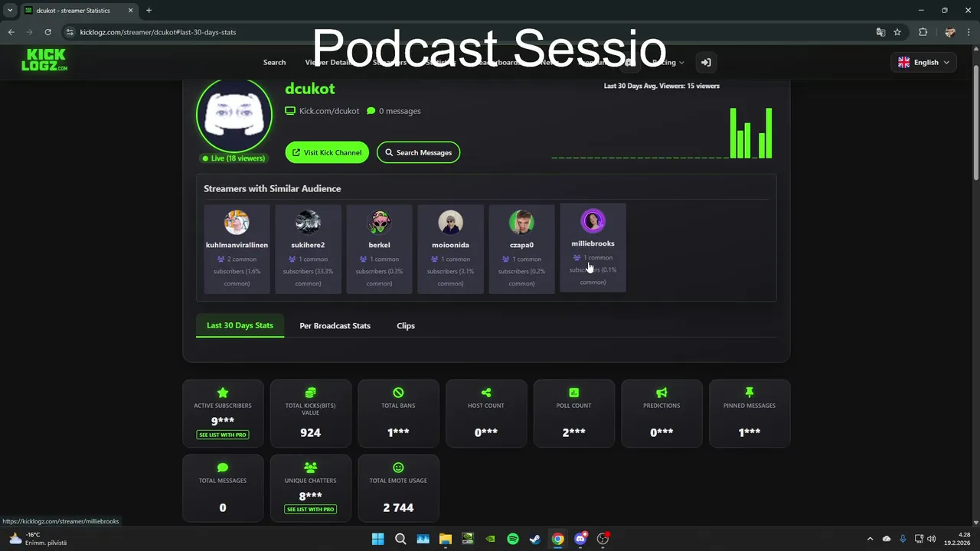The width and height of the screenshot is (980, 551).
Task: Click the Kicklogz.com logo
Action: pyautogui.click(x=44, y=60)
